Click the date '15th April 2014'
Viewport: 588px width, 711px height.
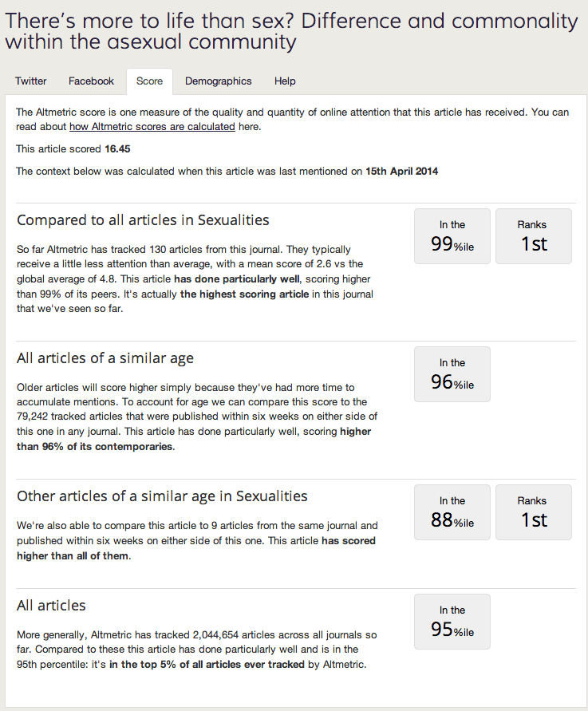click(x=401, y=170)
